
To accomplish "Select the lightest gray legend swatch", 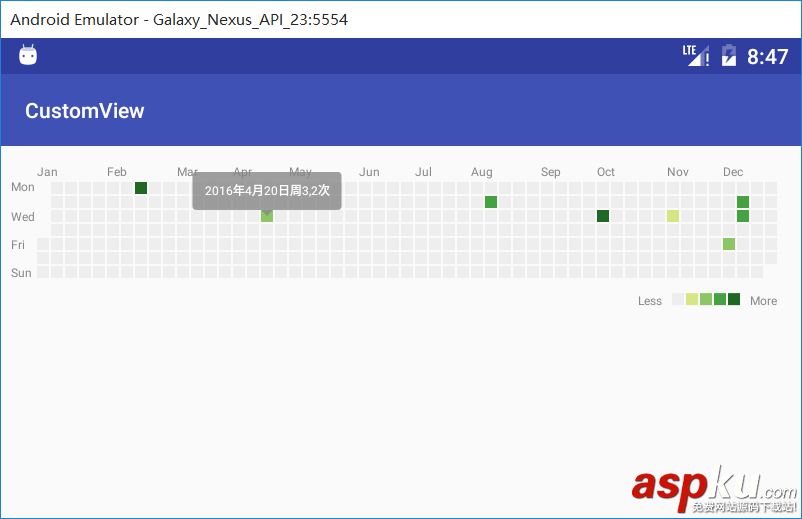I will pyautogui.click(x=678, y=299).
